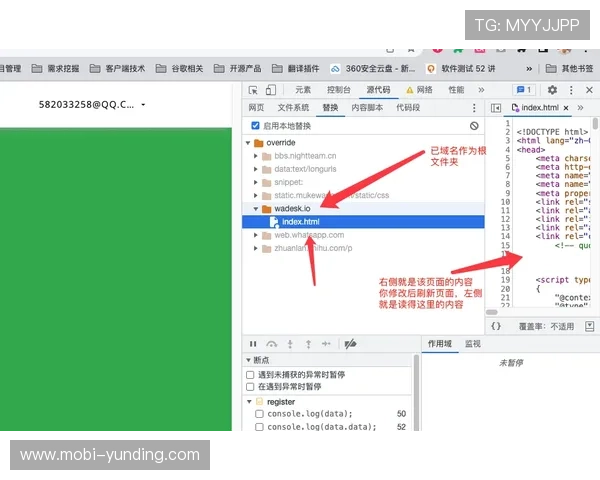
Task: Open the 翻译插件 bookmark folder
Action: 295,69
